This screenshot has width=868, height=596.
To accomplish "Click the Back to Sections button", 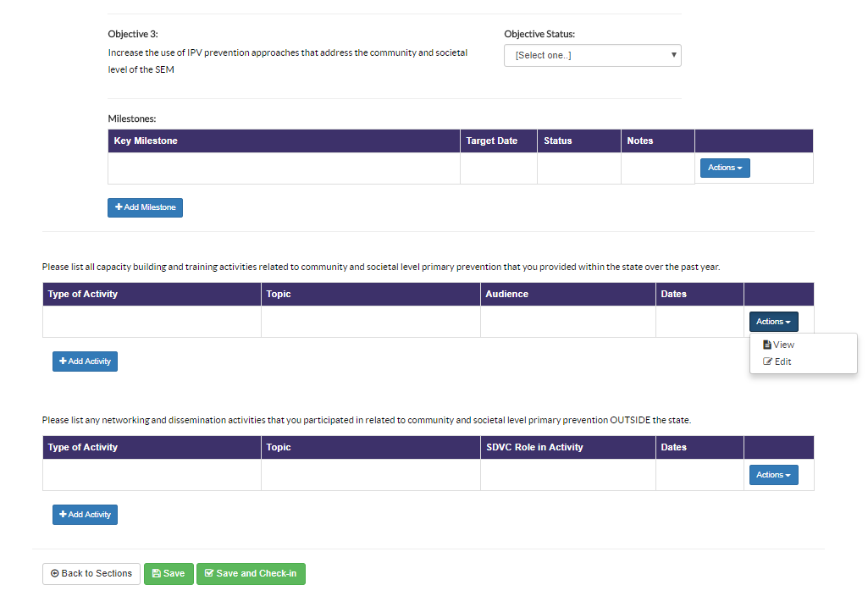I will [x=91, y=573].
